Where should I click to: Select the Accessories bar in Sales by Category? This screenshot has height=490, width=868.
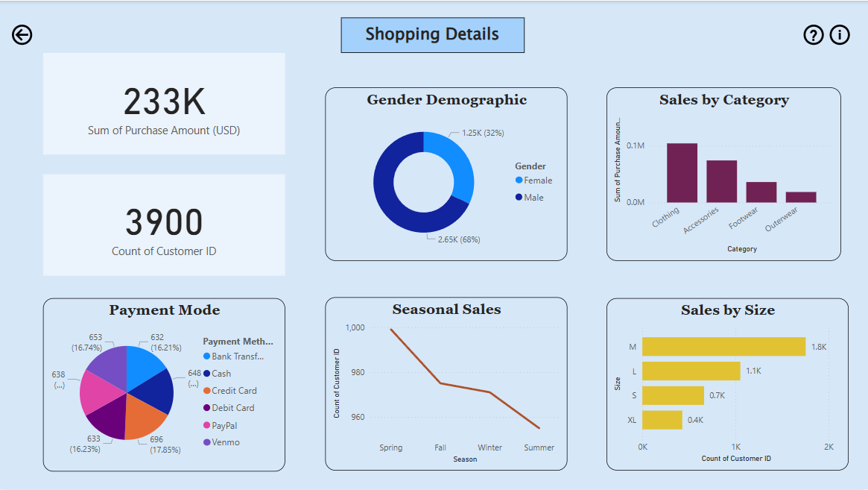click(721, 181)
